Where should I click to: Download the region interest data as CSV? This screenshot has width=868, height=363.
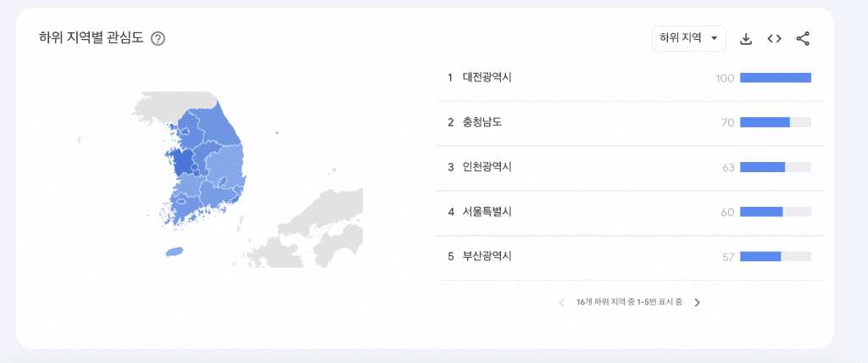coord(746,39)
